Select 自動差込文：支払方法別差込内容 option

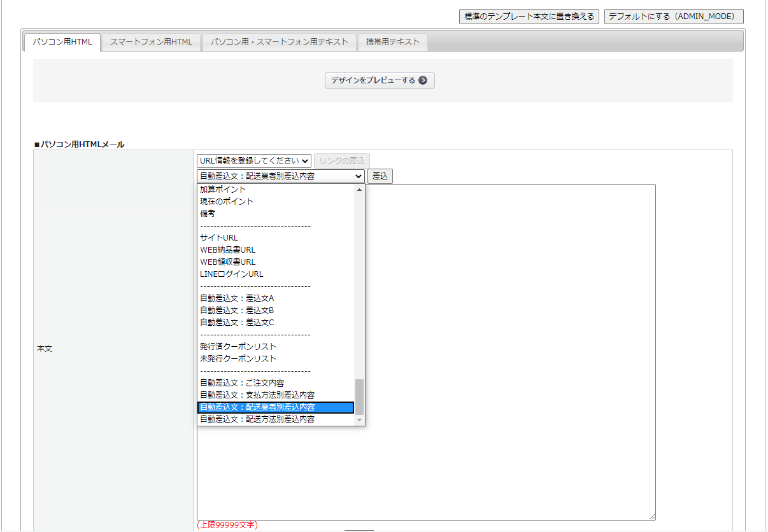(x=257, y=395)
